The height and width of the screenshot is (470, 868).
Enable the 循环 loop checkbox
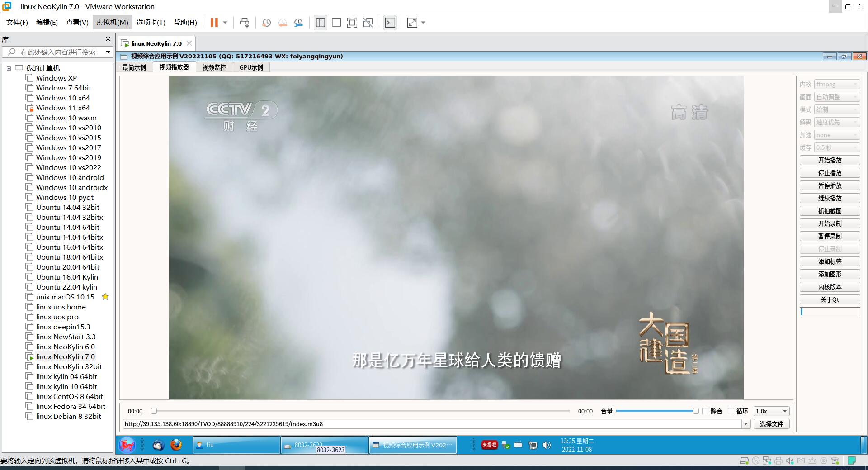pyautogui.click(x=731, y=411)
